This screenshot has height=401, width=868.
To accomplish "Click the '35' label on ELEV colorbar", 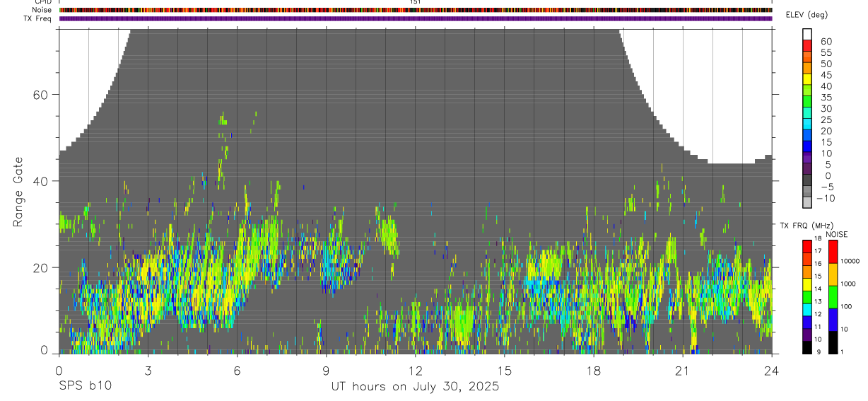I will [826, 98].
